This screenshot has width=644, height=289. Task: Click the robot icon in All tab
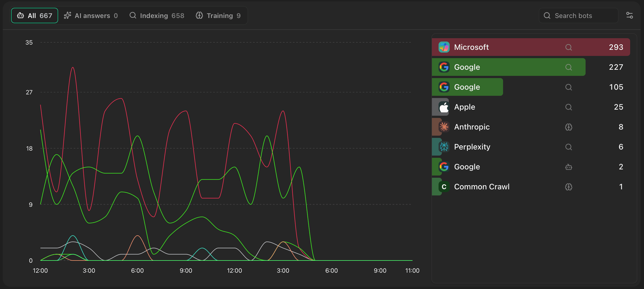click(x=20, y=16)
